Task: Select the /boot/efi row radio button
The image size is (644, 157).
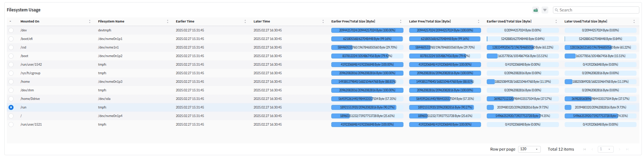Action: [x=11, y=39]
